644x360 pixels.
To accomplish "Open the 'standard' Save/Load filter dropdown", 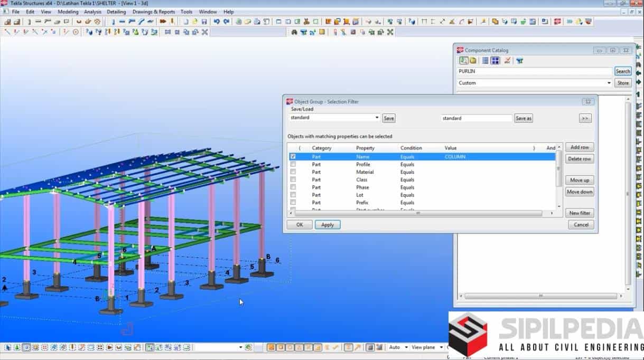I will [x=377, y=118].
